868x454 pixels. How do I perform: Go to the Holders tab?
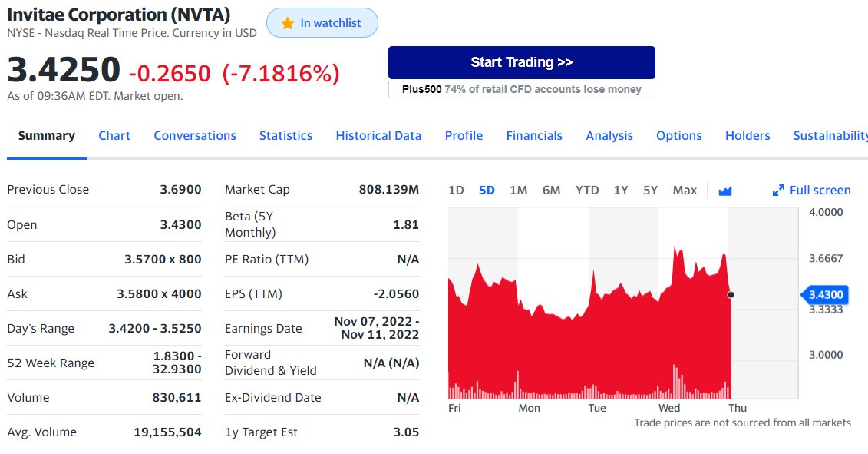click(748, 136)
